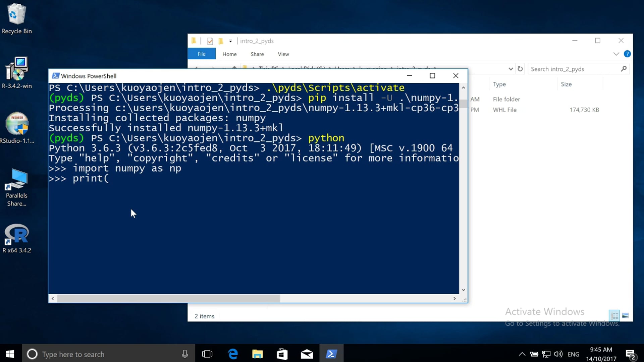Image resolution: width=644 pixels, height=362 pixels.
Task: Refresh the intro_2_pyds folder view
Action: (520, 69)
